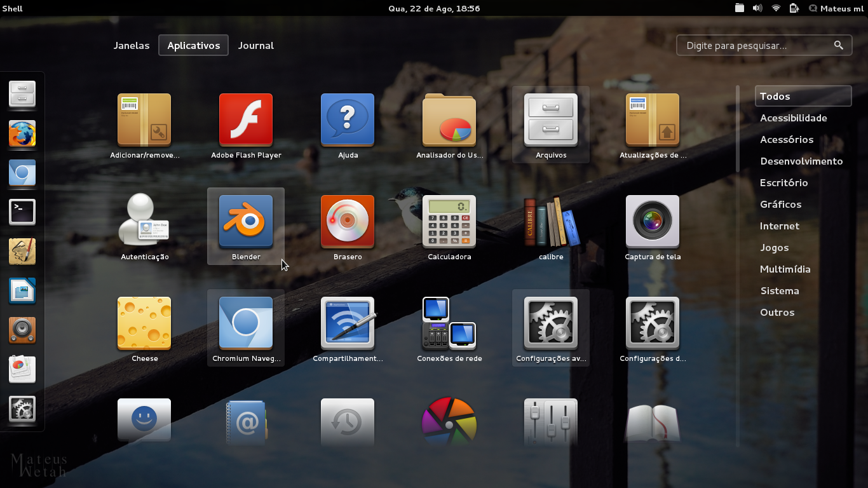868x488 pixels.
Task: Open the Wi-Fi network indicator
Action: tap(776, 8)
